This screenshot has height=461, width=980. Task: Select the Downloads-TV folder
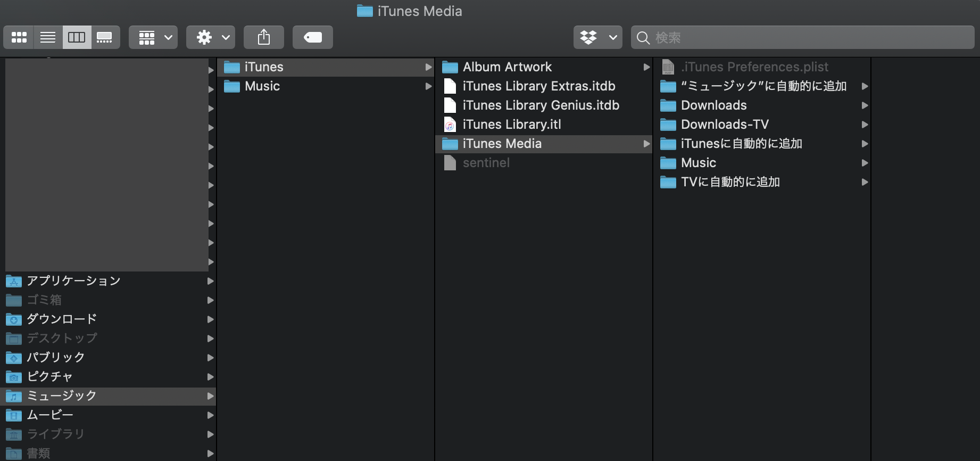(762, 125)
